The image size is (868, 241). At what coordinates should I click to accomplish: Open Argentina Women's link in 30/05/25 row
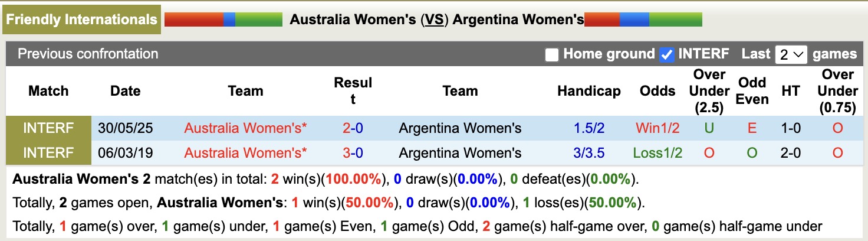point(460,128)
